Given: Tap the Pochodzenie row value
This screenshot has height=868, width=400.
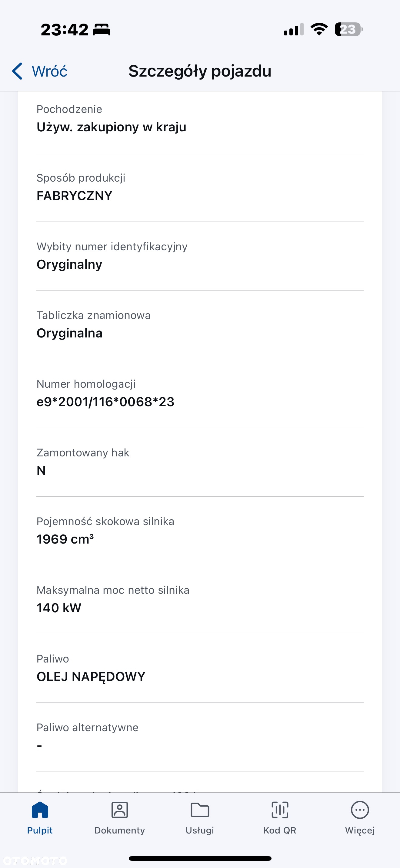Looking at the screenshot, I should [x=111, y=127].
